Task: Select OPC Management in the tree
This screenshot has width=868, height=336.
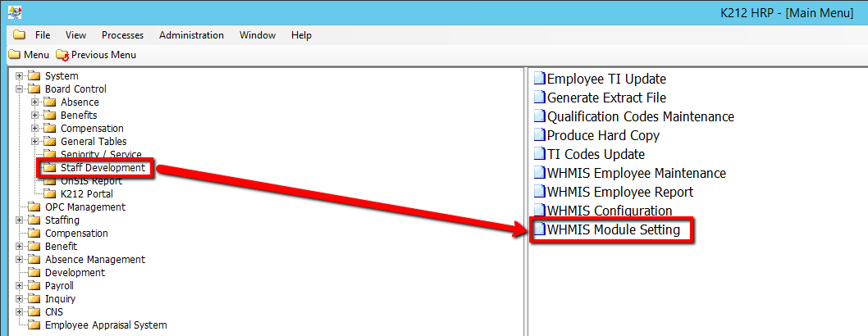Action: point(85,207)
